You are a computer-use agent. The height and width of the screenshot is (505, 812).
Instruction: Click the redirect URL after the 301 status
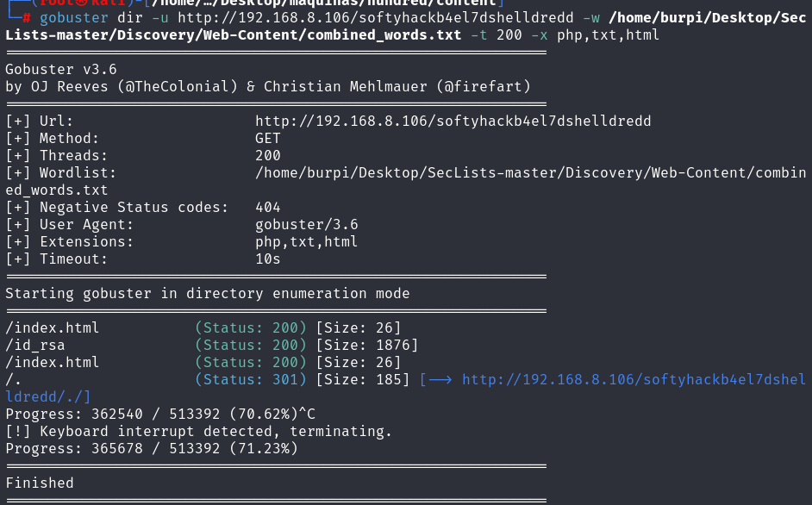coord(634,380)
